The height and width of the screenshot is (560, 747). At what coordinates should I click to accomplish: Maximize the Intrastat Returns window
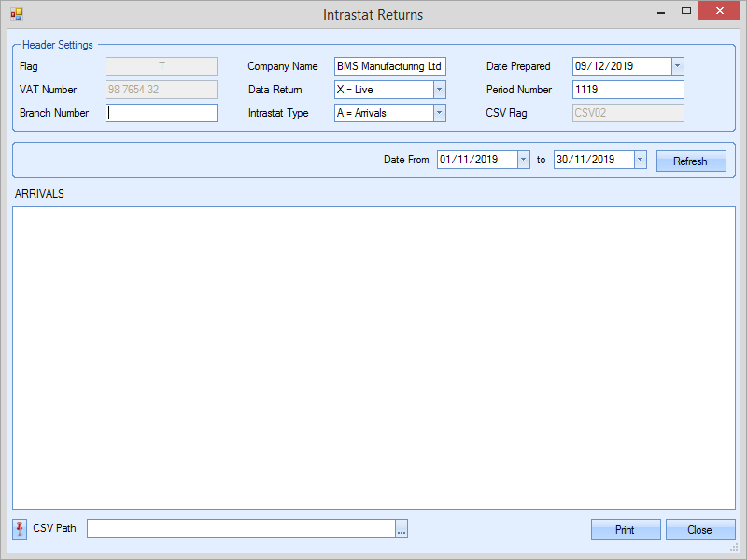(686, 12)
